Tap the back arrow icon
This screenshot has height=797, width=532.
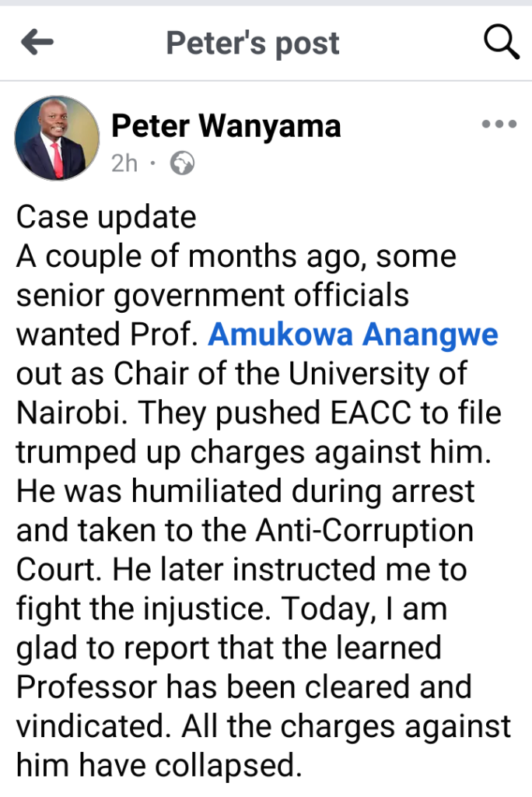[37, 43]
